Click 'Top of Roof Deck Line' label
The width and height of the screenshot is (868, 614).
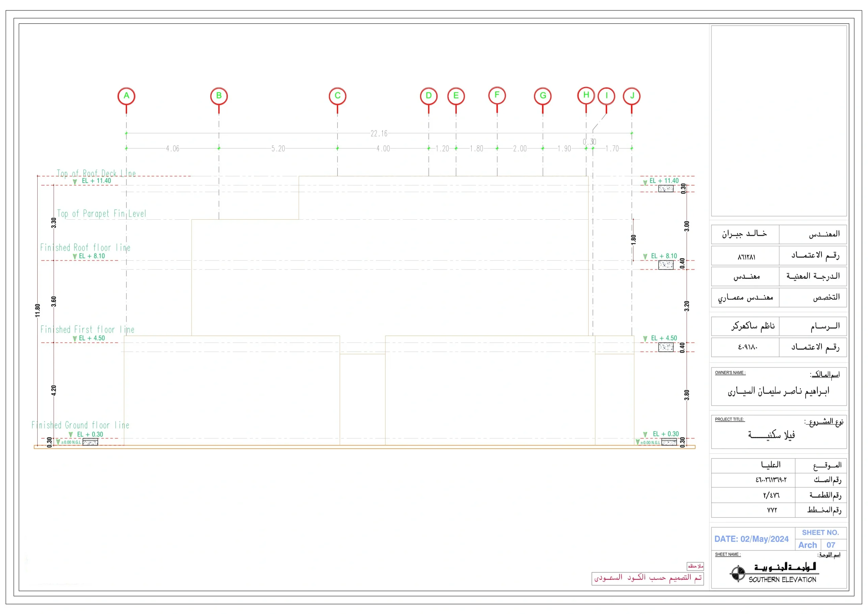point(96,173)
